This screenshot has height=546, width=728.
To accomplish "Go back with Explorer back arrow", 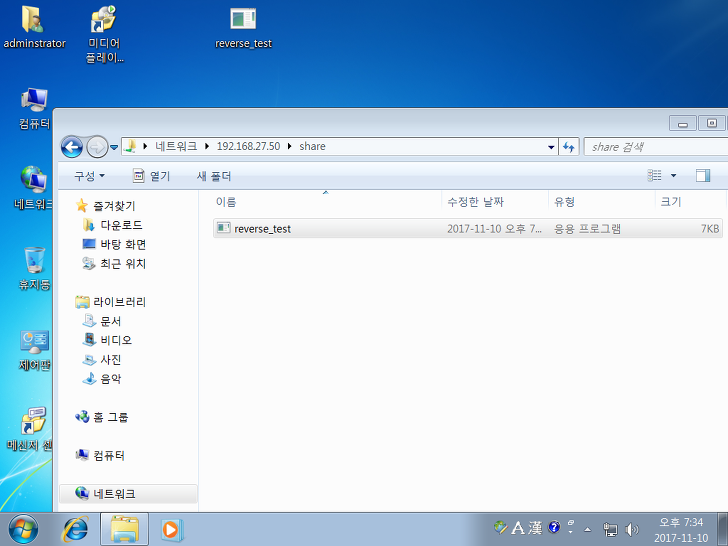I will tap(72, 147).
